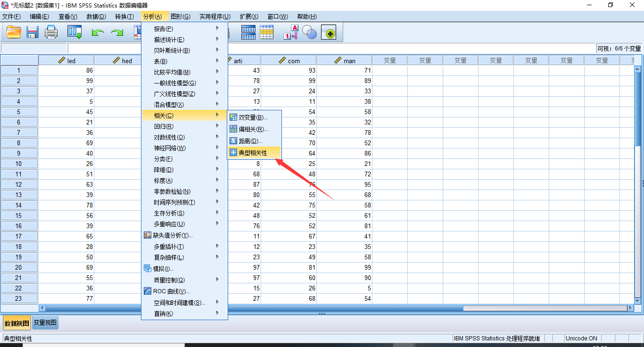Click the Recall recent dialogs toolbar icon

(74, 33)
